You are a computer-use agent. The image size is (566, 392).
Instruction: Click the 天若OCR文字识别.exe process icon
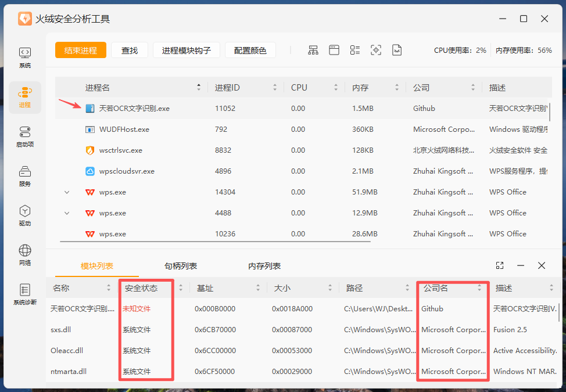pos(90,108)
